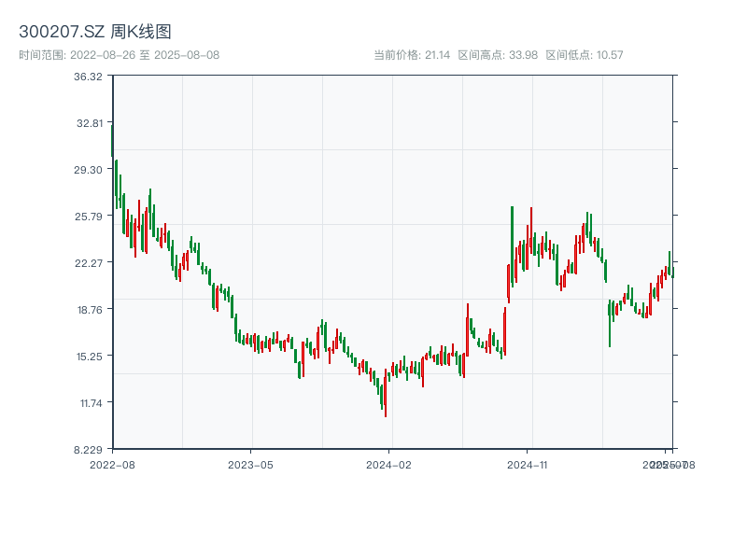The image size is (747, 560).
Task: Click the 时间范围 date range text
Action: click(120, 55)
